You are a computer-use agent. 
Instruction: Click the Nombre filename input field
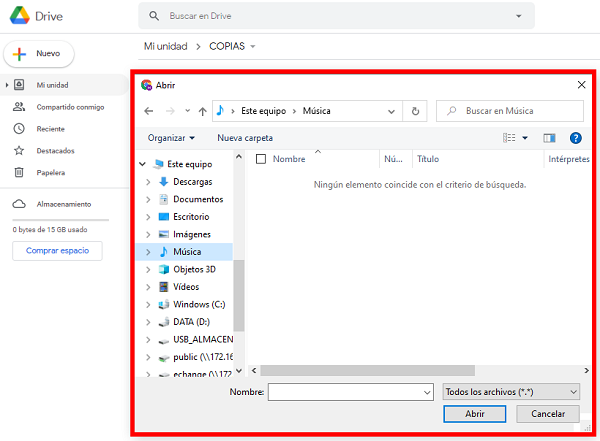(x=343, y=392)
